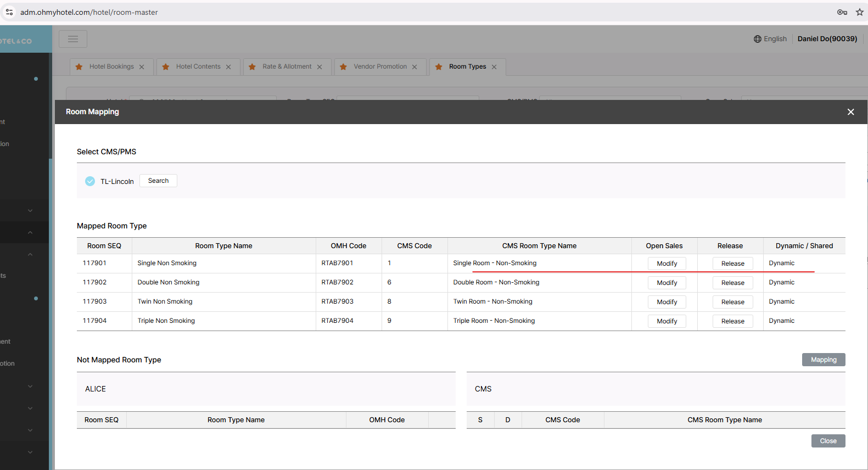
Task: Open the Room Types tab
Action: 467,66
